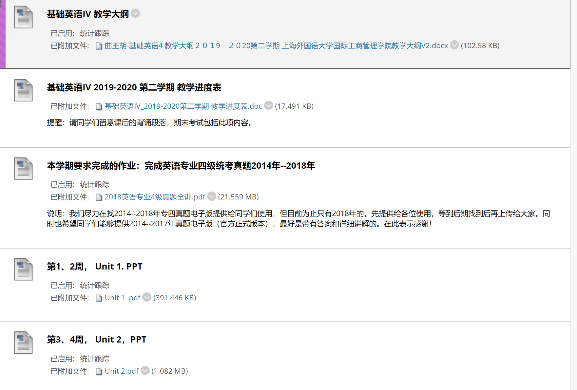Viewport: 577px width, 390px height.
Task: Click file icon before 2018英语专业4级 pdf attachment
Action: [99, 197]
